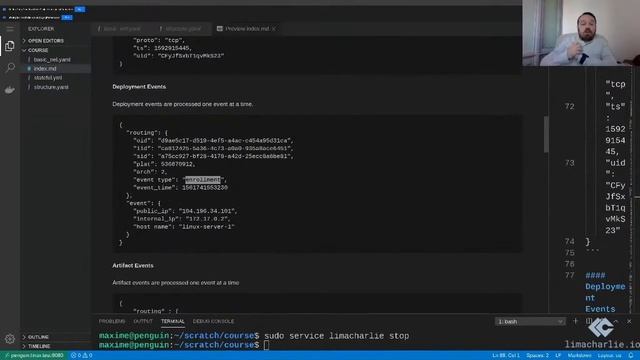This screenshot has height=360, width=640.
Task: Click the '#### Deployment Events' source text
Action: (x=605, y=292)
